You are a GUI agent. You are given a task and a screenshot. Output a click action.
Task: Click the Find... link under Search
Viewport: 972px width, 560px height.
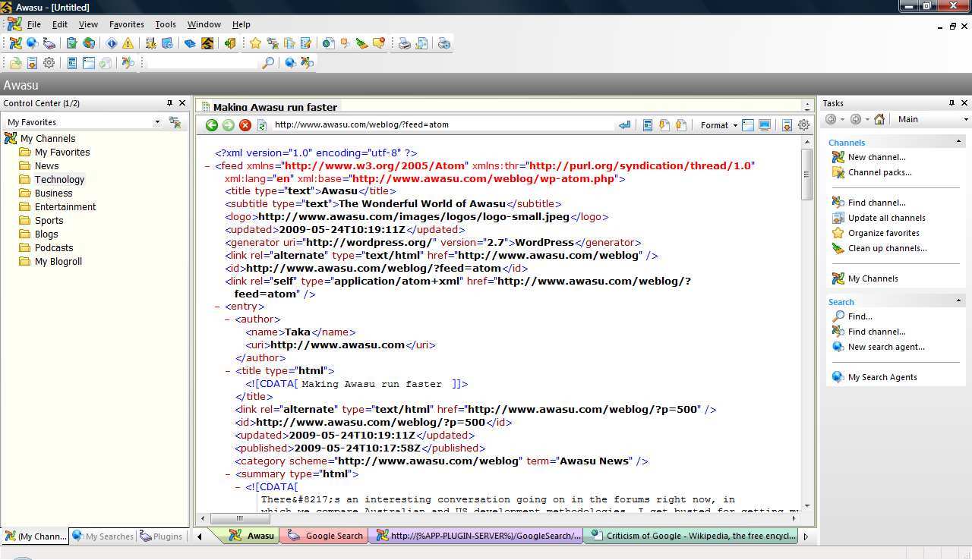[860, 316]
